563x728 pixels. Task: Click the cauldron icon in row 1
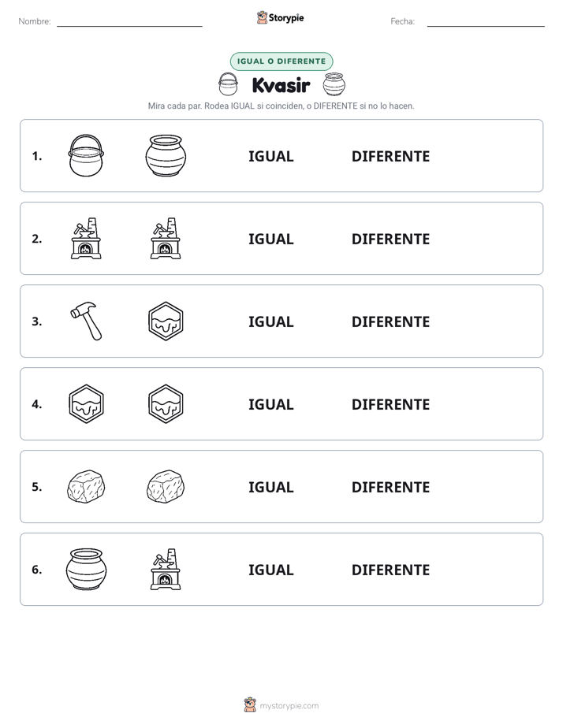point(86,155)
